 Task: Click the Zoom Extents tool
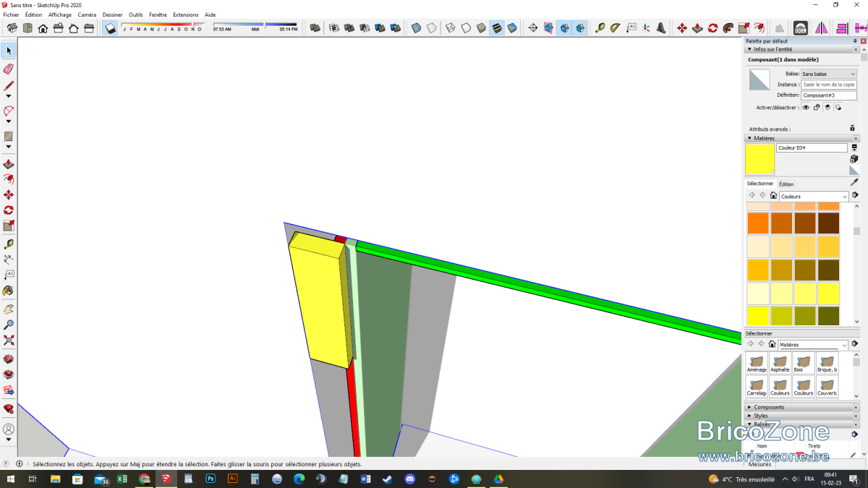[9, 341]
